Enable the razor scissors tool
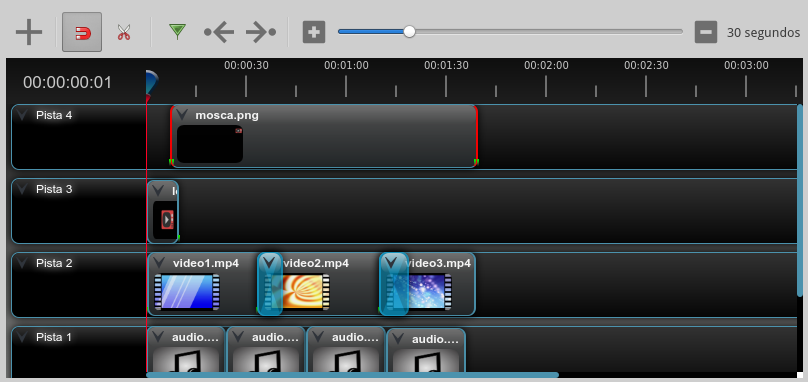The image size is (808, 382). click(x=124, y=32)
